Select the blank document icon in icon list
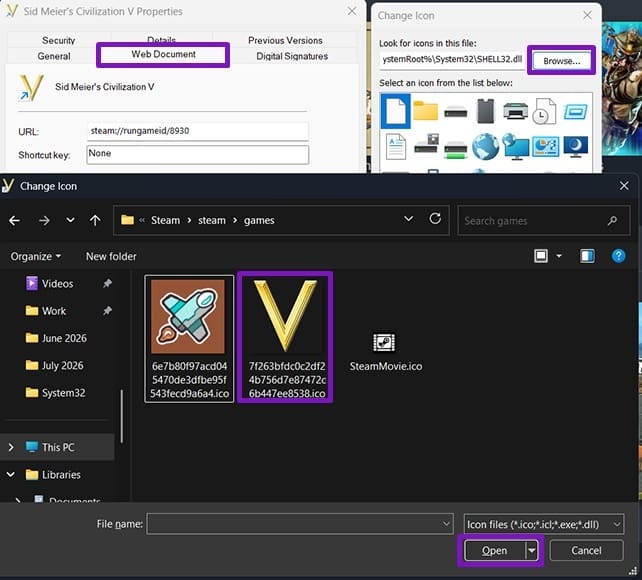The height and width of the screenshot is (580, 642). [396, 111]
